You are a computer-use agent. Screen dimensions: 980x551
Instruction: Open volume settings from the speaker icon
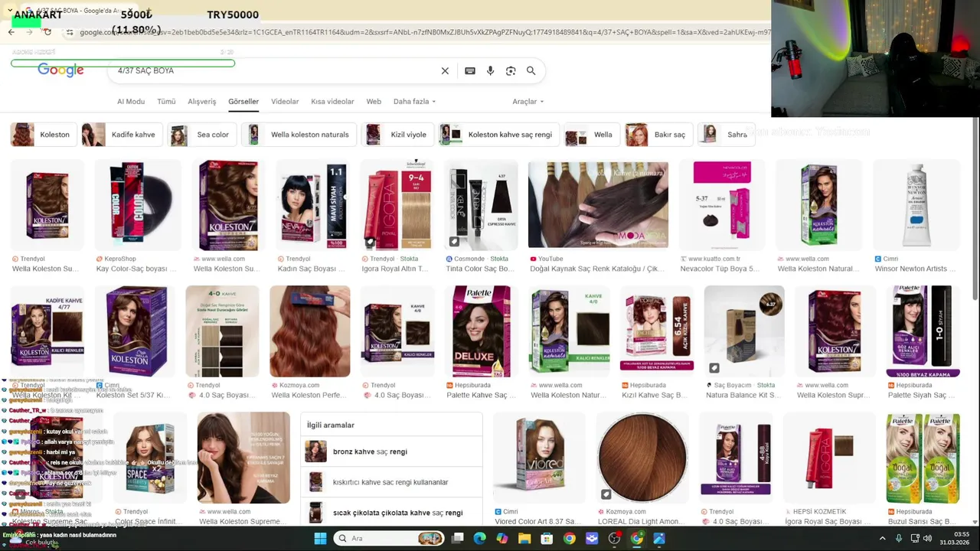coord(927,538)
